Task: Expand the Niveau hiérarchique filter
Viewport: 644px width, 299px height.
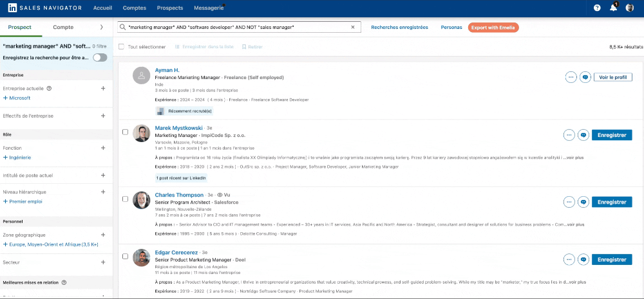Action: (103, 192)
